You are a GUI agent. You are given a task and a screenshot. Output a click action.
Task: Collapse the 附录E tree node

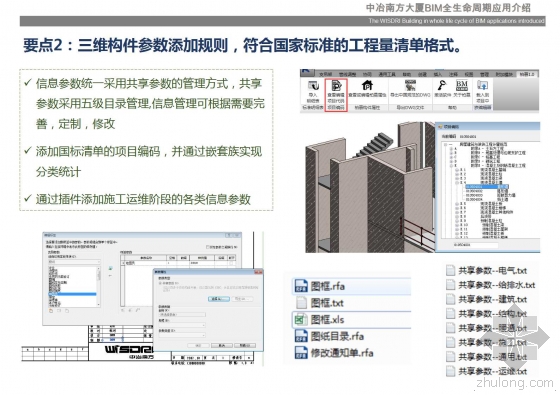[x=451, y=165]
